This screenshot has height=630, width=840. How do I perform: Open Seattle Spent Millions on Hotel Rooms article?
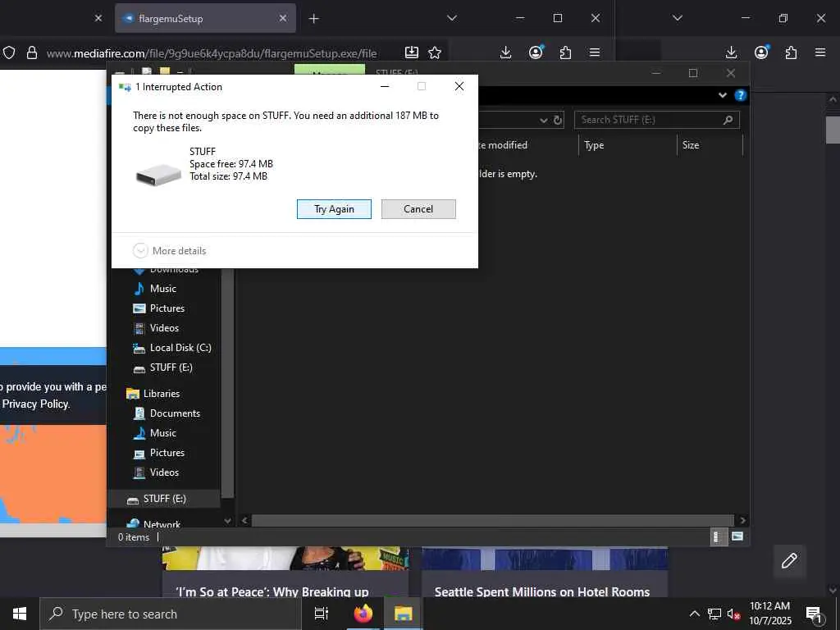point(542,592)
